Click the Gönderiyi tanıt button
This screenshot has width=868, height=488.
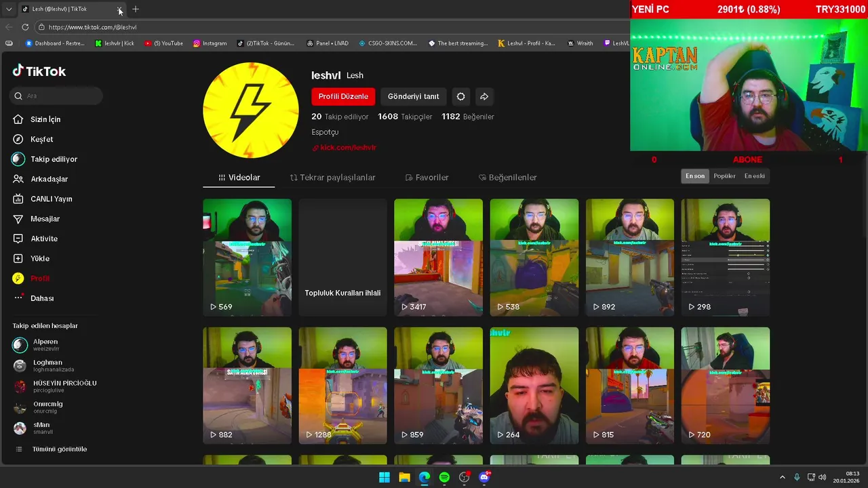coord(414,96)
